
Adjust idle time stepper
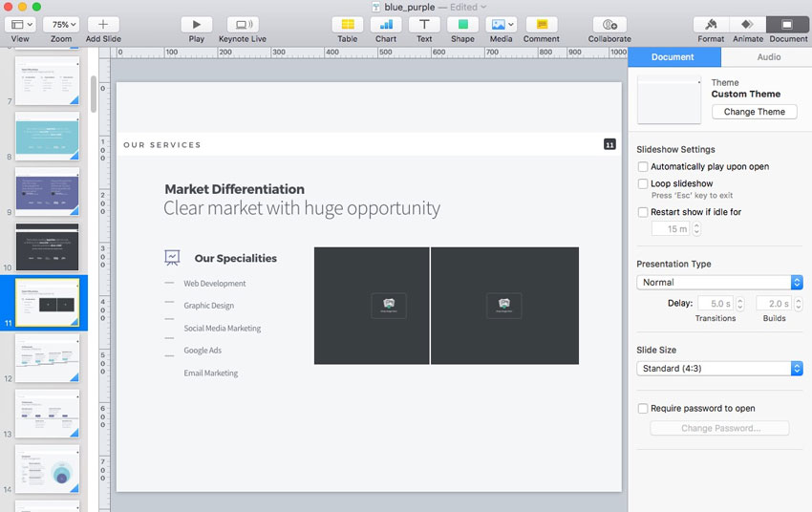[x=696, y=229]
